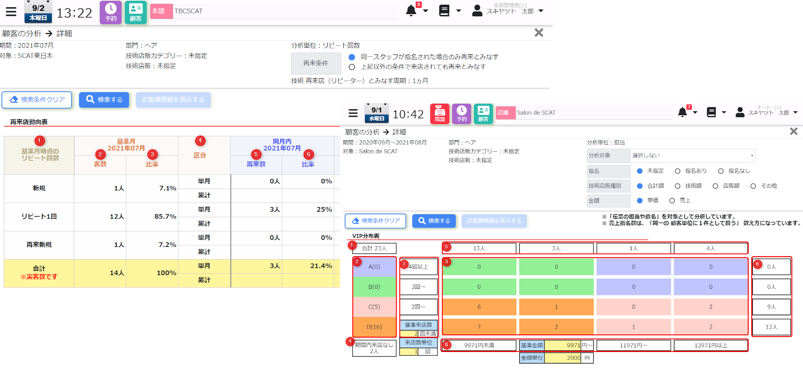
Task: Select 指名あり radio option
Action: 678,171
